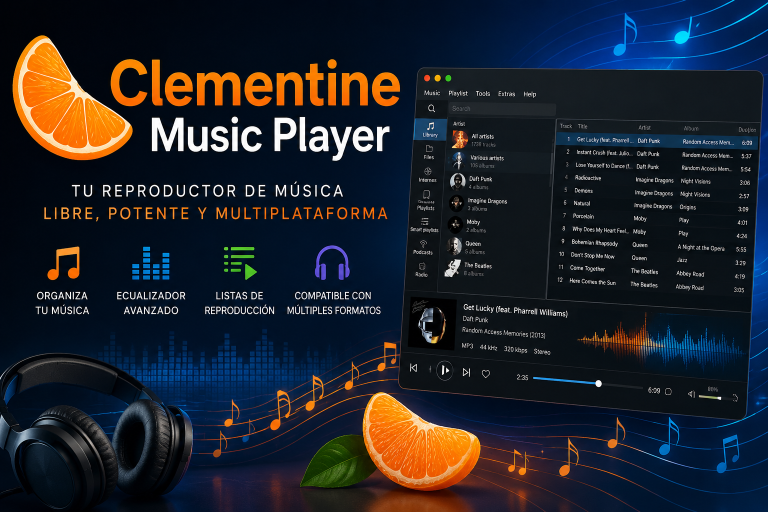Skip to the previous track

click(x=413, y=367)
